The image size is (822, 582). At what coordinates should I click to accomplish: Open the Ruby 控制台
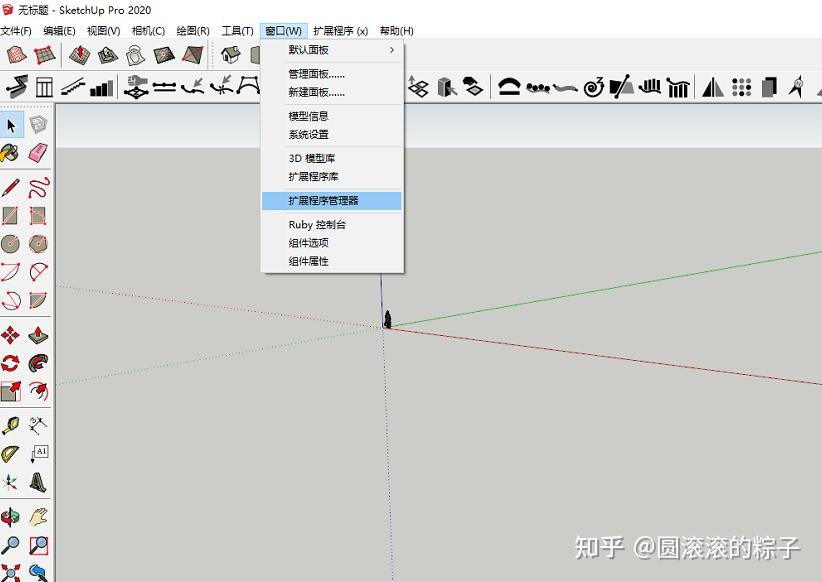pyautogui.click(x=318, y=224)
